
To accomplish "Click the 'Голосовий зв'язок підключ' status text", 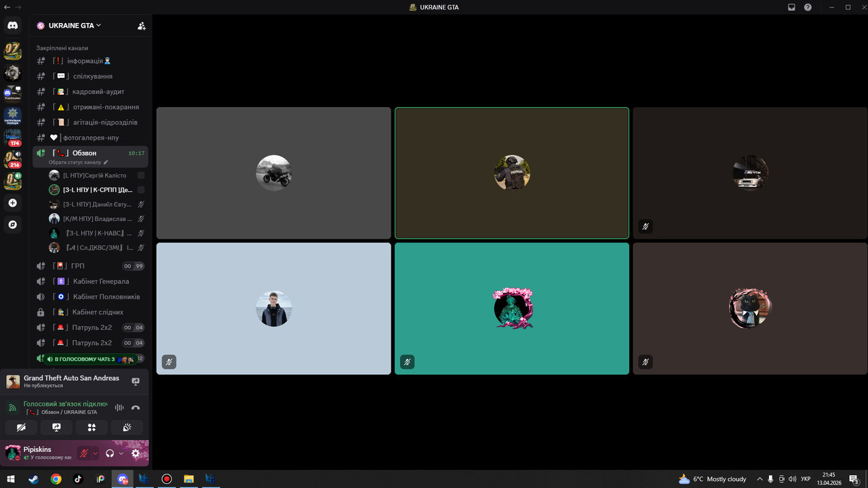I will [66, 404].
